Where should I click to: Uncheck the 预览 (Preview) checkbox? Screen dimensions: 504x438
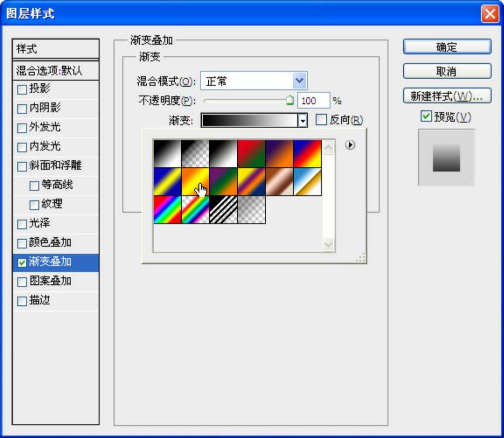[426, 116]
